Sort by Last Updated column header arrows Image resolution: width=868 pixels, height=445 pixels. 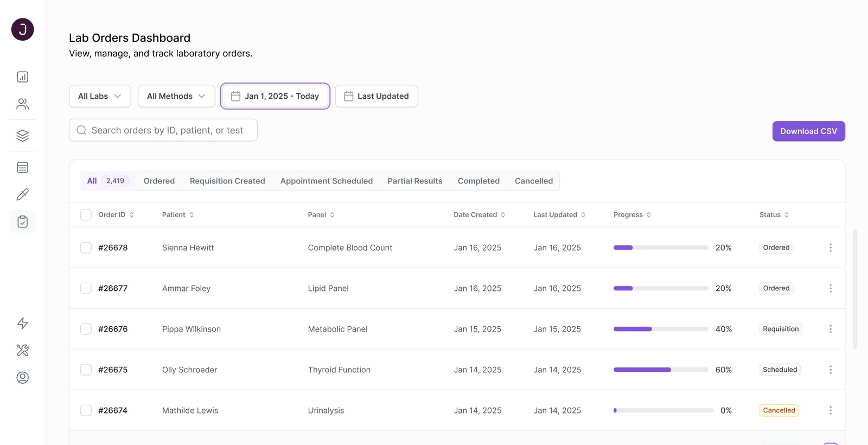coord(583,215)
